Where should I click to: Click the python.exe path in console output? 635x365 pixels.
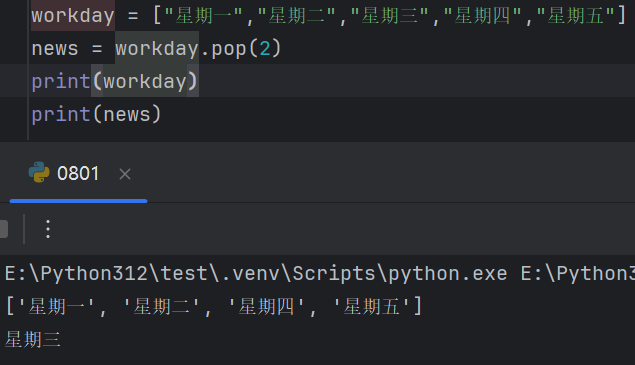pos(256,273)
